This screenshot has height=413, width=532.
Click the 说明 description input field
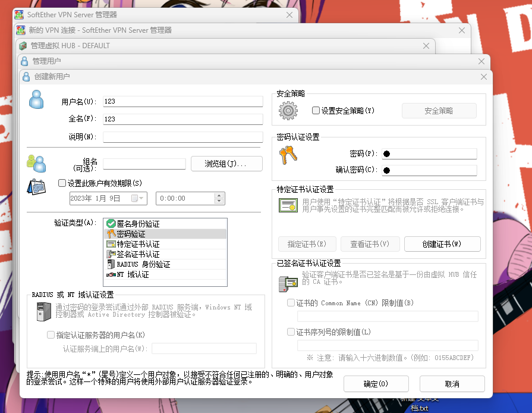183,137
